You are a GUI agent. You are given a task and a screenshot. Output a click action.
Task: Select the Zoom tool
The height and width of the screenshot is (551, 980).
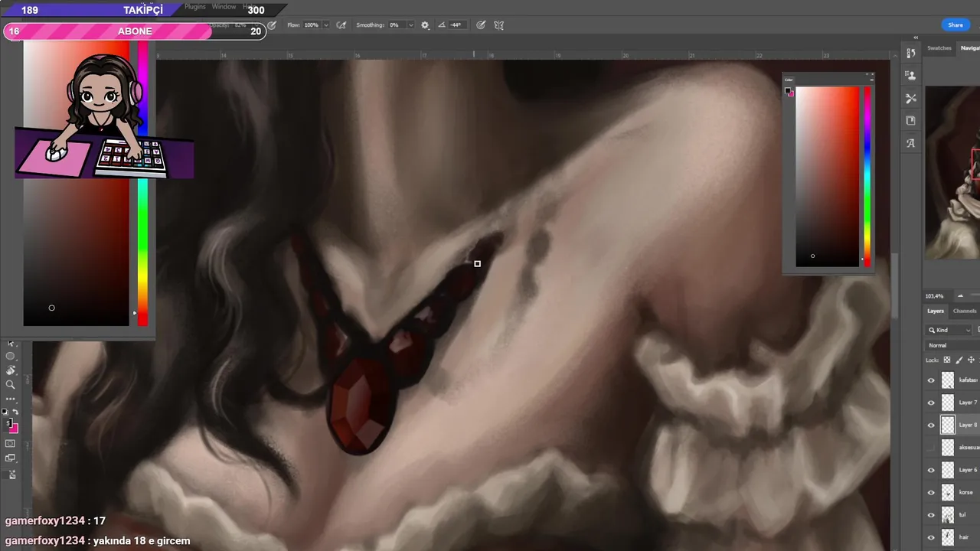tap(11, 385)
